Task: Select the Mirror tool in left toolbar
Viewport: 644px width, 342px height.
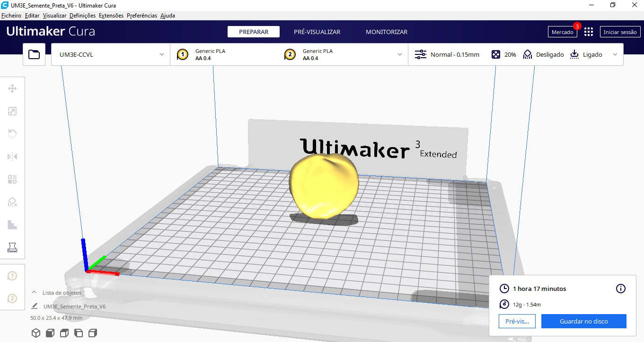Action: click(12, 157)
